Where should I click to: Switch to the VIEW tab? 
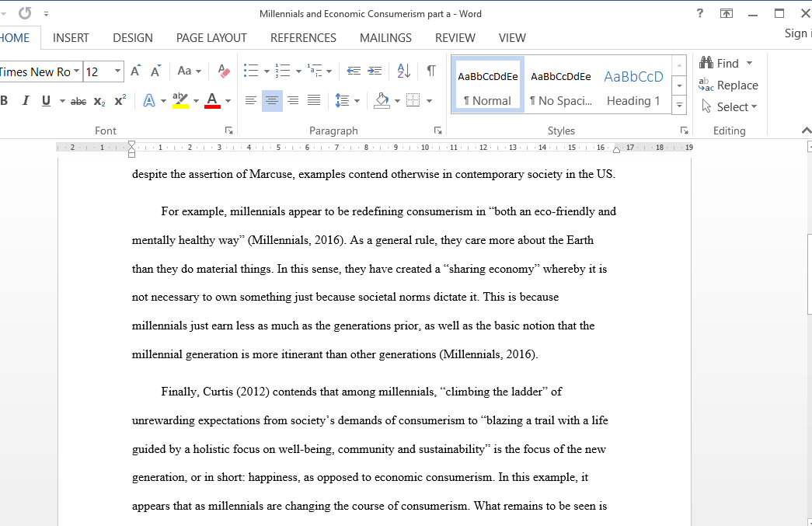[x=512, y=38]
